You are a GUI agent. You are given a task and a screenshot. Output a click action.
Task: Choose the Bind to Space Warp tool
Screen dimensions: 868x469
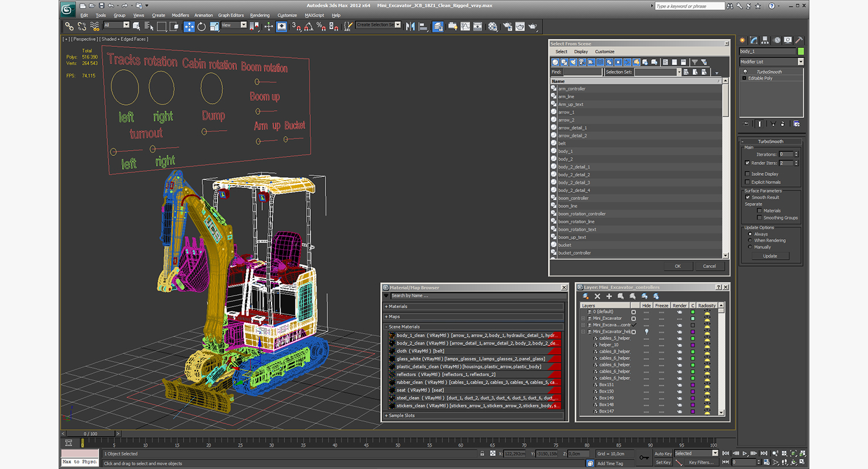(94, 26)
